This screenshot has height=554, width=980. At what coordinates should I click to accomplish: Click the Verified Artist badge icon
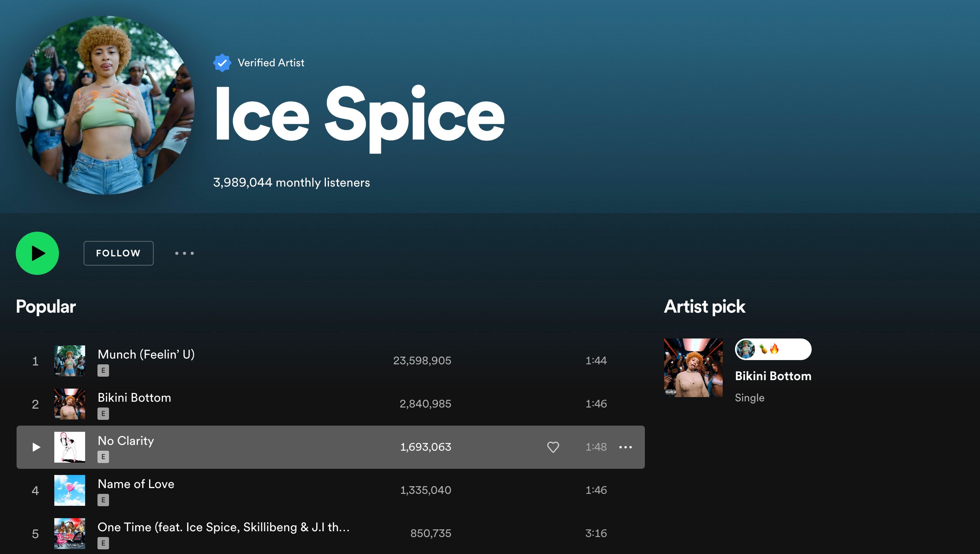pyautogui.click(x=222, y=63)
